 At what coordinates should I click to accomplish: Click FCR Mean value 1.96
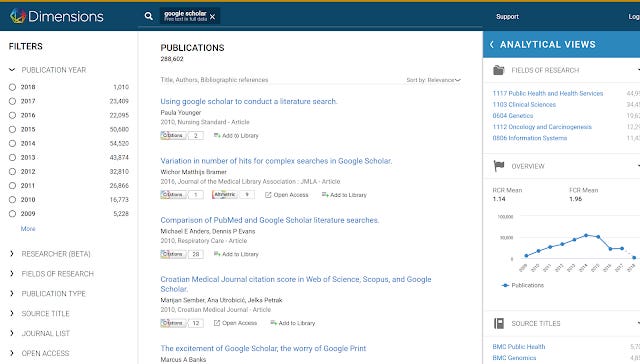(x=576, y=199)
